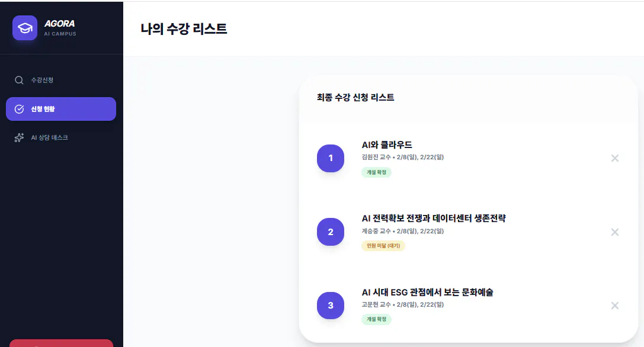Click the 최종 수강 신청 리스트 heading

point(355,97)
